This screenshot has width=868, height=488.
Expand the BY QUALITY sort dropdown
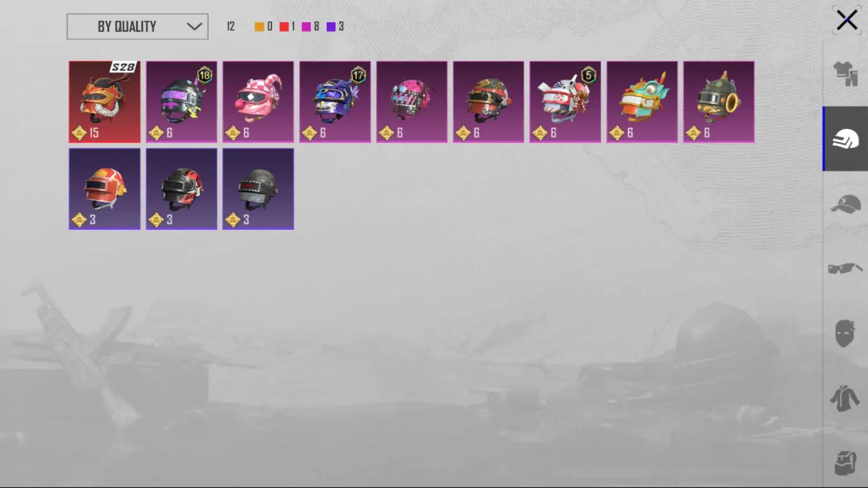[x=137, y=26]
